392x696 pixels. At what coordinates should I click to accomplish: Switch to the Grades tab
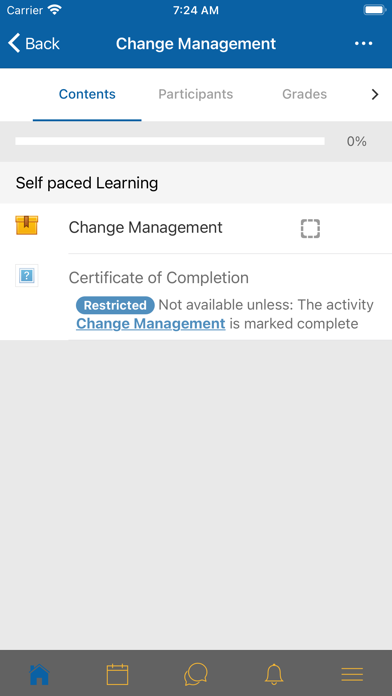[305, 94]
